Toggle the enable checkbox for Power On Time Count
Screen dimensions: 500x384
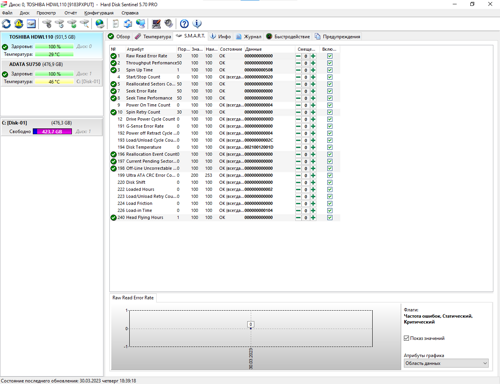point(330,105)
